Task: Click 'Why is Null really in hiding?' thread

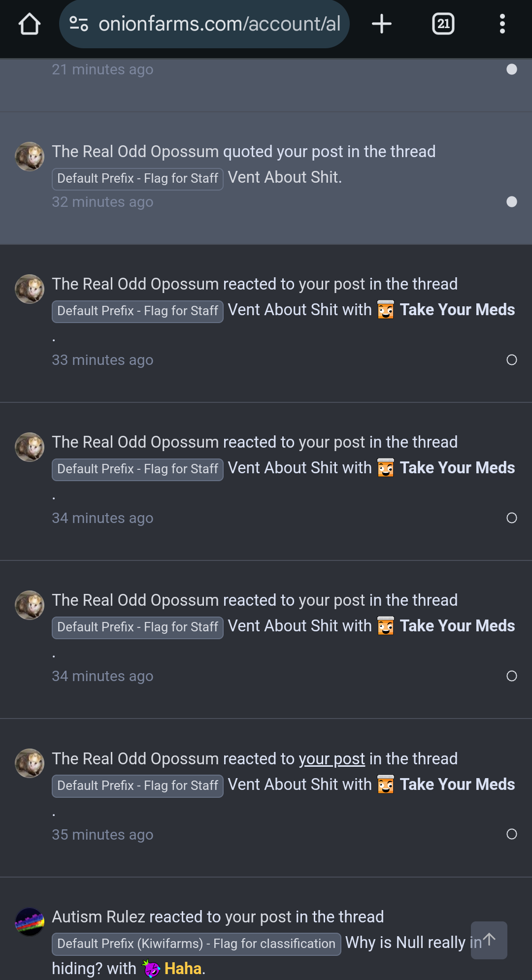Action: [x=266, y=955]
